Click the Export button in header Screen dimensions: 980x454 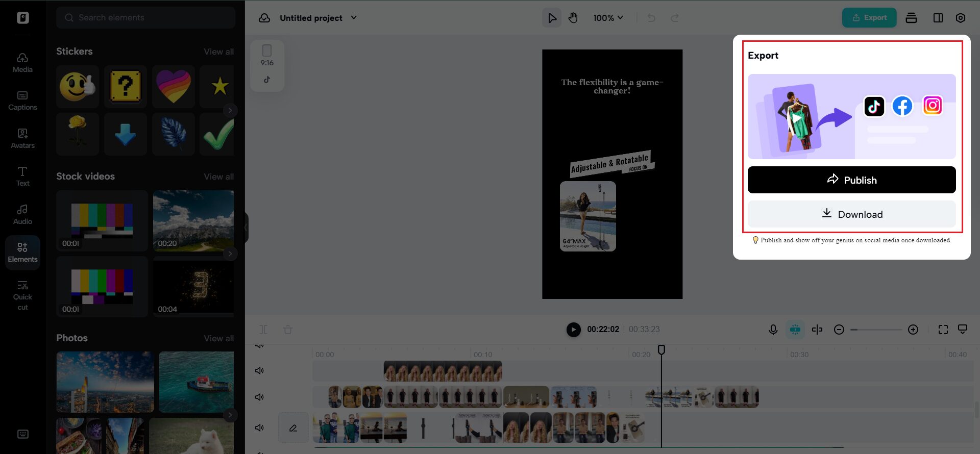click(869, 18)
